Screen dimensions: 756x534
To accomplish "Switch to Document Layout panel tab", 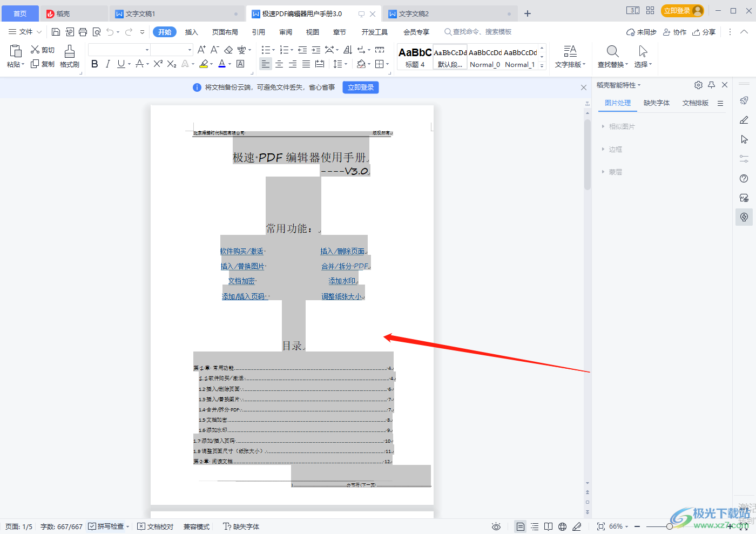I will [696, 103].
